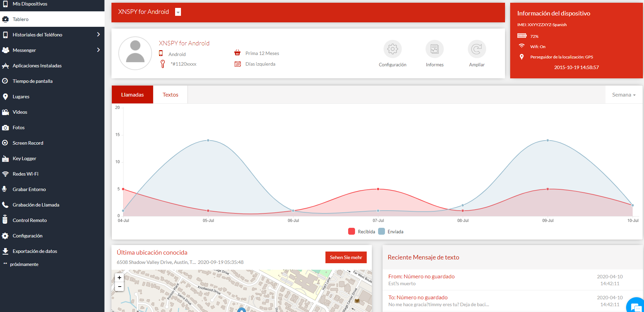Click the Sehen Sie mehr button
The height and width of the screenshot is (312, 644).
pyautogui.click(x=346, y=257)
